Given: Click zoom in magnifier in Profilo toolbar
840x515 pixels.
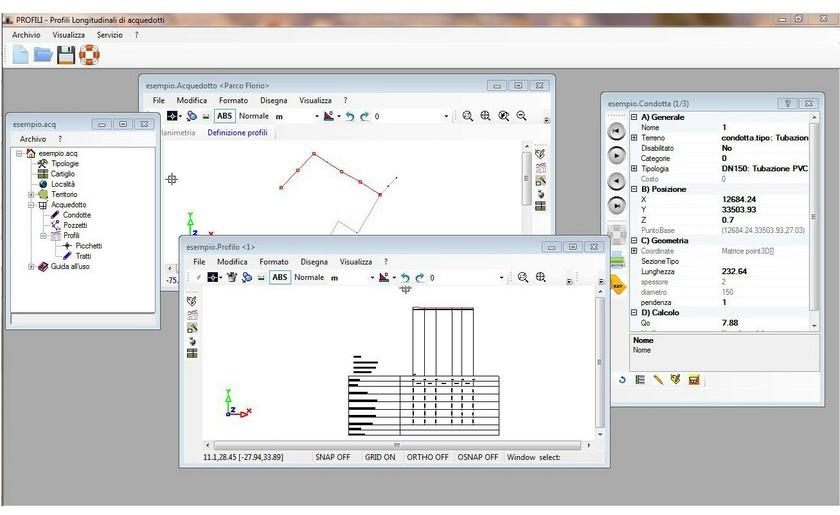Looking at the screenshot, I should point(522,277).
